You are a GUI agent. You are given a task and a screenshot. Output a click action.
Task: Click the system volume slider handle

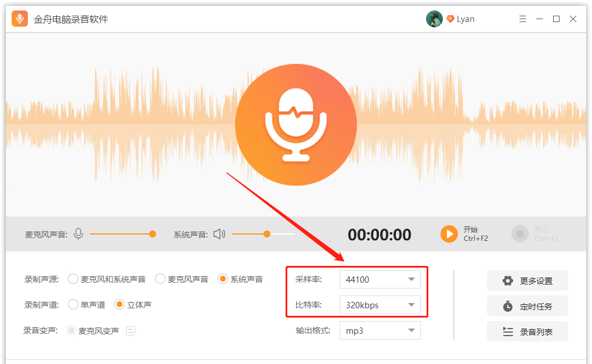(x=267, y=234)
